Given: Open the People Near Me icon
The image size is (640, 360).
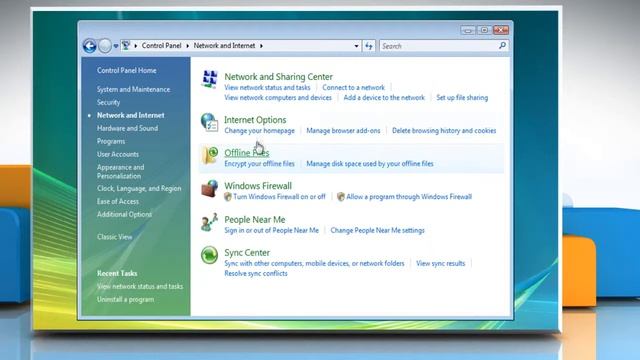Looking at the screenshot, I should [209, 222].
